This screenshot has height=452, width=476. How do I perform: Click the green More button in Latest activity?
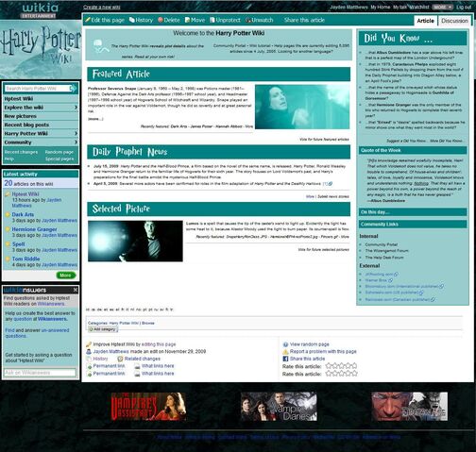[66, 276]
